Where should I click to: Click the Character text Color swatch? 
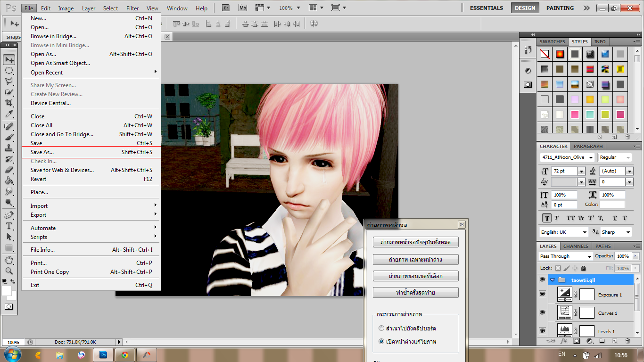coord(612,205)
